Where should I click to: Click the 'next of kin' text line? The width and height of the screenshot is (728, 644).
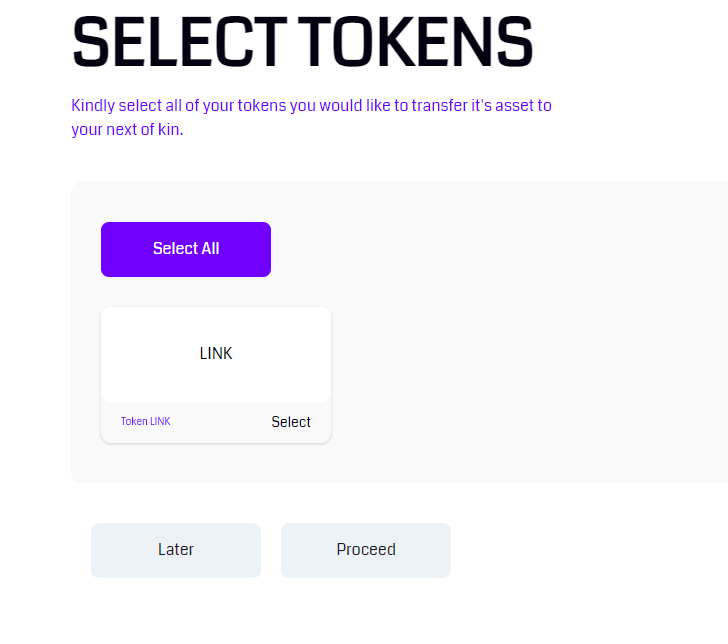(x=127, y=130)
